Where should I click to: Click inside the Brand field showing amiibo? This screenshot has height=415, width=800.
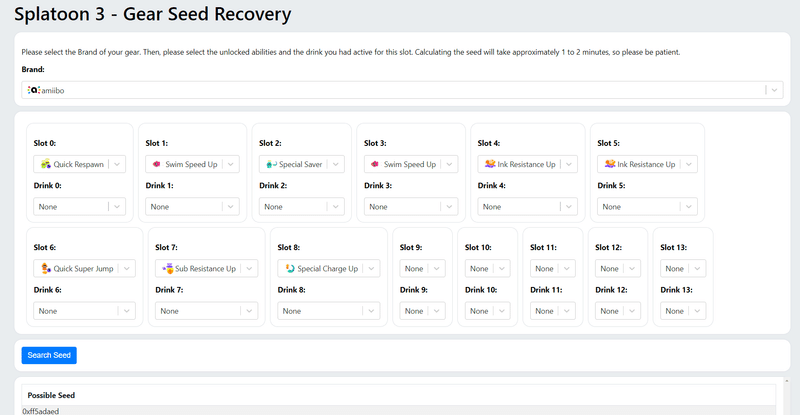[402, 90]
